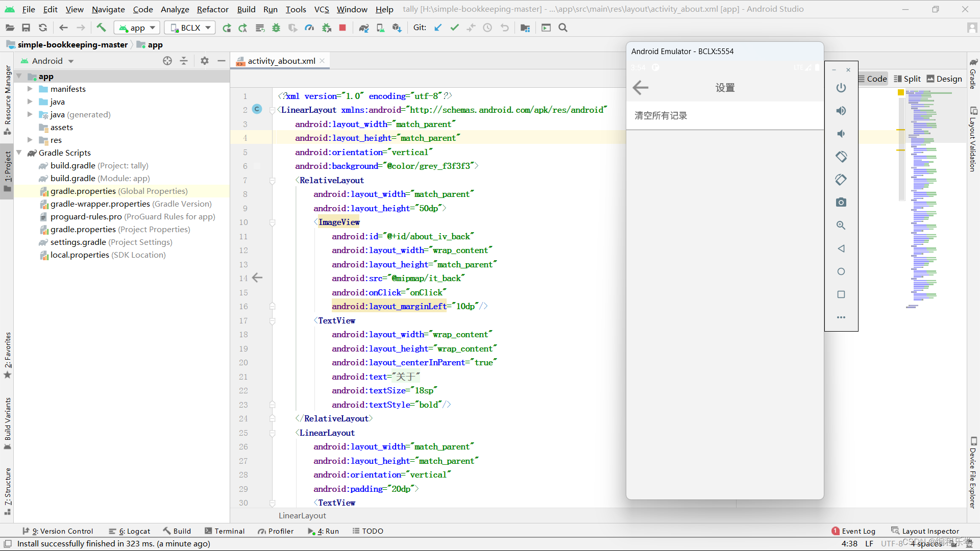Switch editor to Design view
980x551 pixels.
tap(944, 79)
